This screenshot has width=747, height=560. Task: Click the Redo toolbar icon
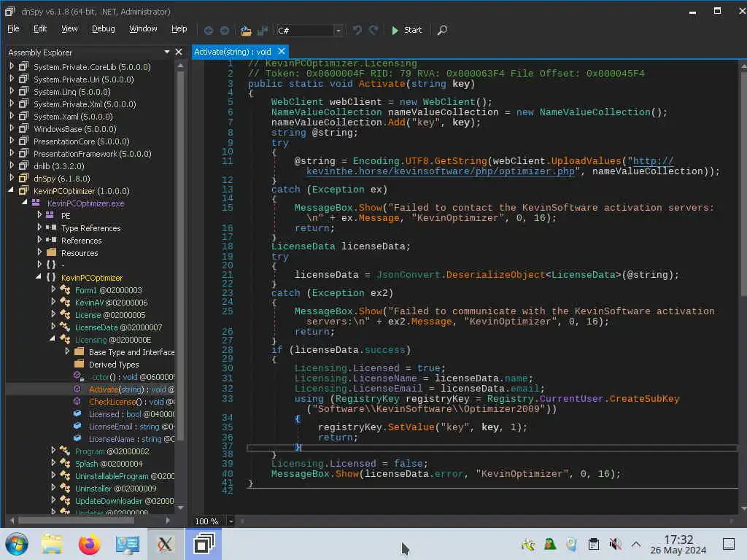click(x=374, y=30)
